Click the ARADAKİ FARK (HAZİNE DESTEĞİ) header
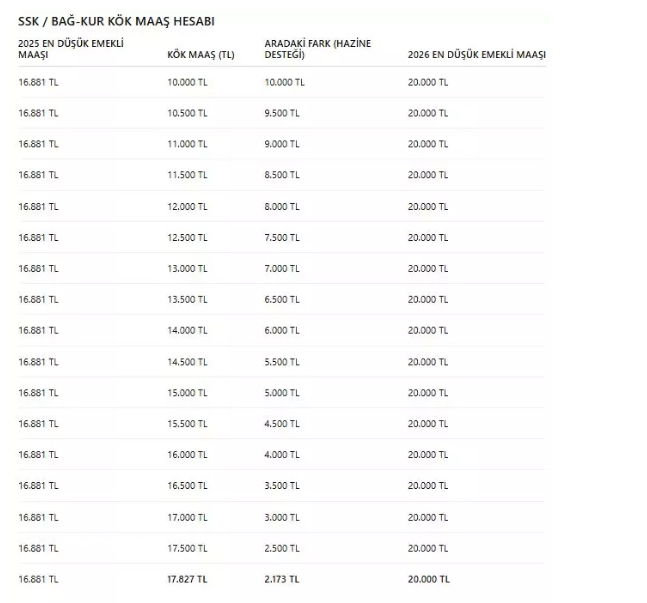Image resolution: width=647 pixels, height=603 pixels. pos(318,49)
